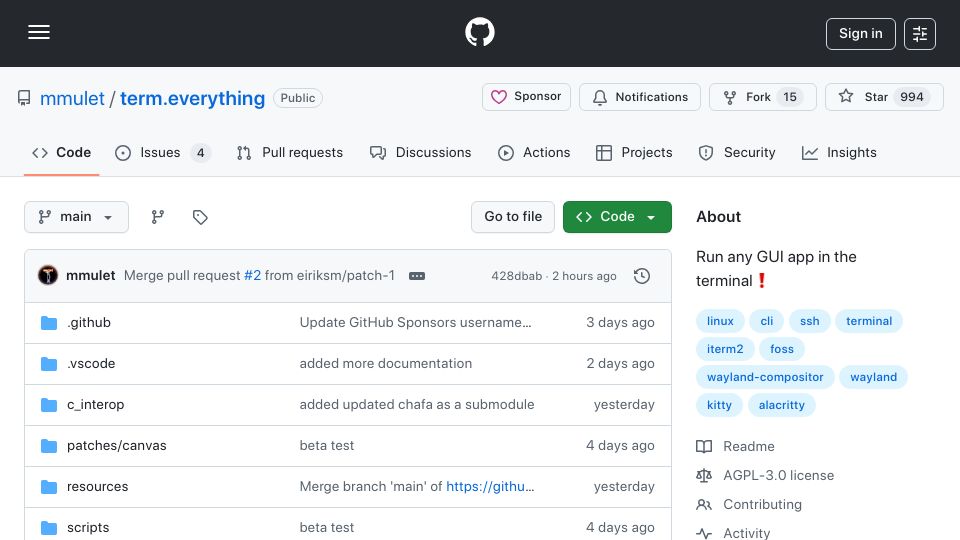
Task: Select the cli topic tag
Action: [x=767, y=321]
